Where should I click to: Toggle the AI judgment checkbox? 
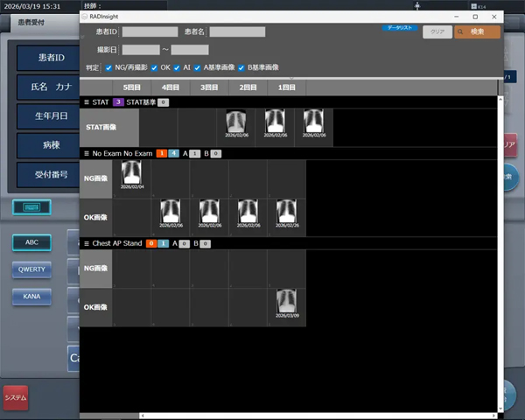[x=176, y=66]
